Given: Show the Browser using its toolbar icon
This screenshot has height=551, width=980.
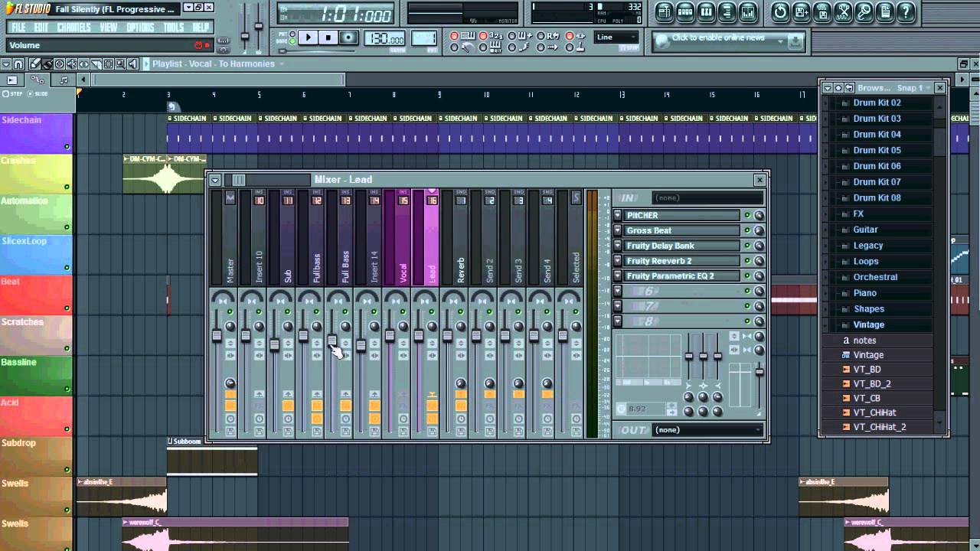Looking at the screenshot, I should click(727, 11).
